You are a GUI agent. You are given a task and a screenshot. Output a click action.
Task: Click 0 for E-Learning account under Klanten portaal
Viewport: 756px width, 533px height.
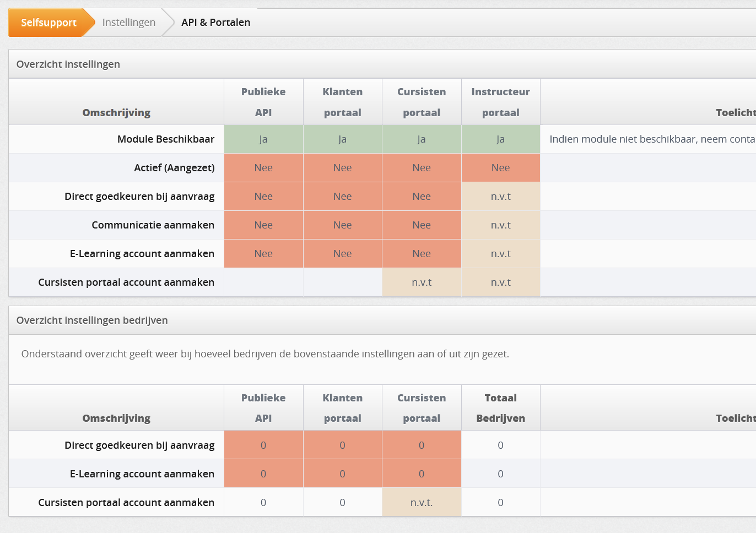[342, 474]
